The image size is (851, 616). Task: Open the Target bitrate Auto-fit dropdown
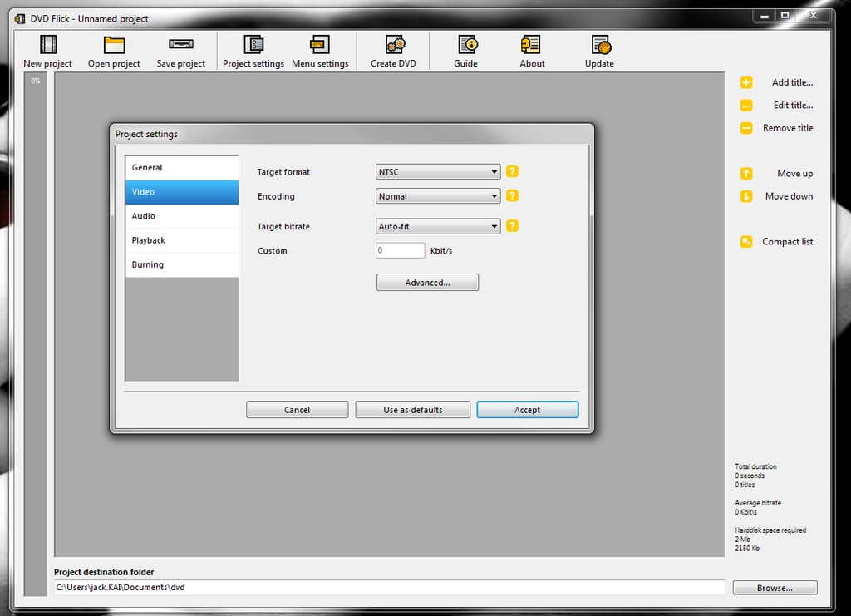[438, 226]
